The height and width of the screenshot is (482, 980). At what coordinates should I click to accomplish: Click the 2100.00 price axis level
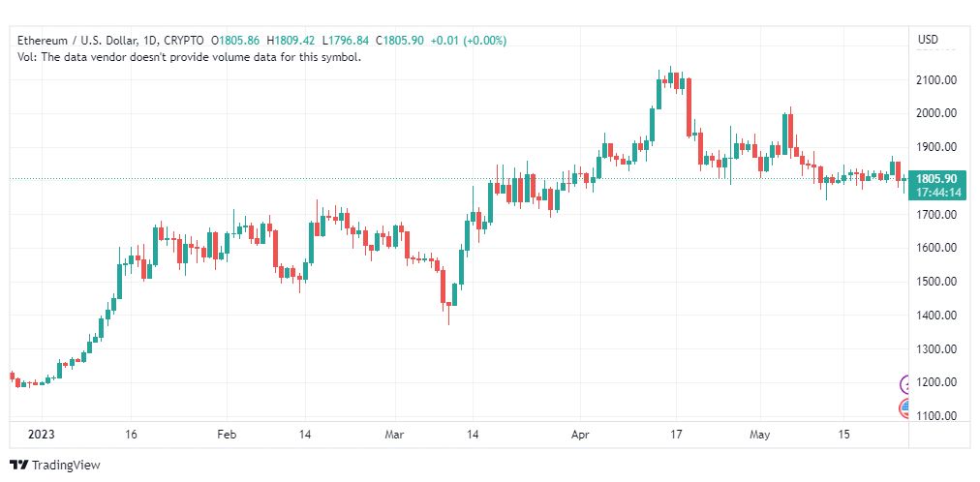936,80
